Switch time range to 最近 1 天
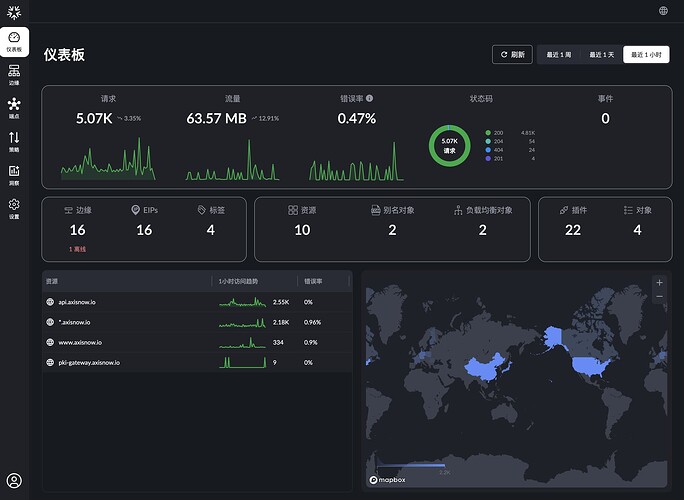This screenshot has height=500, width=684. [x=601, y=55]
